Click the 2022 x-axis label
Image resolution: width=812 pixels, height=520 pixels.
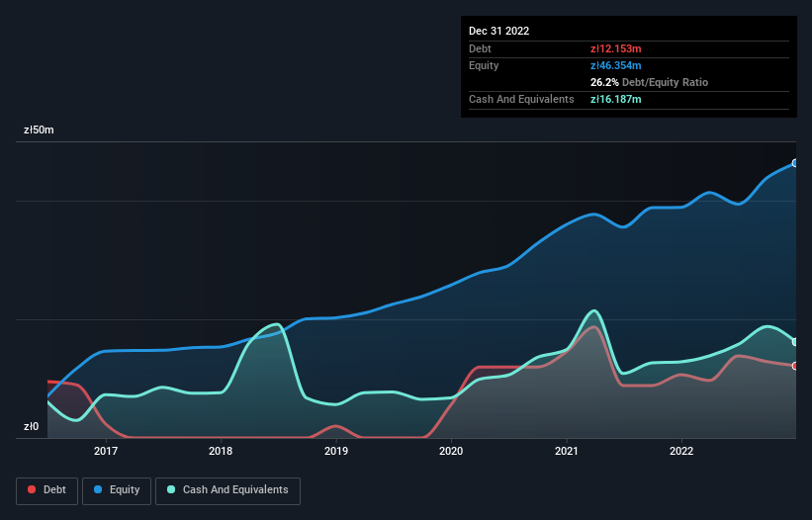[x=681, y=451]
